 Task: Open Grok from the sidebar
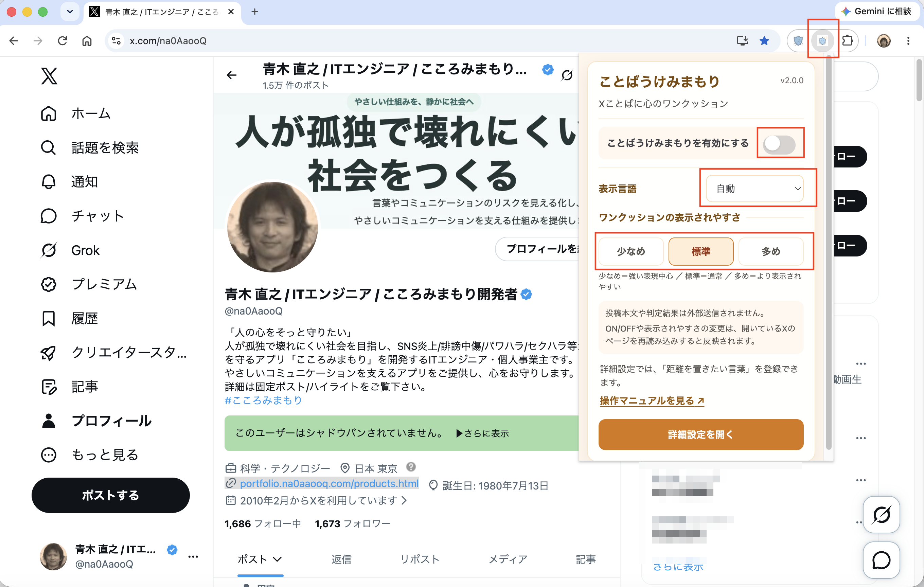point(70,250)
